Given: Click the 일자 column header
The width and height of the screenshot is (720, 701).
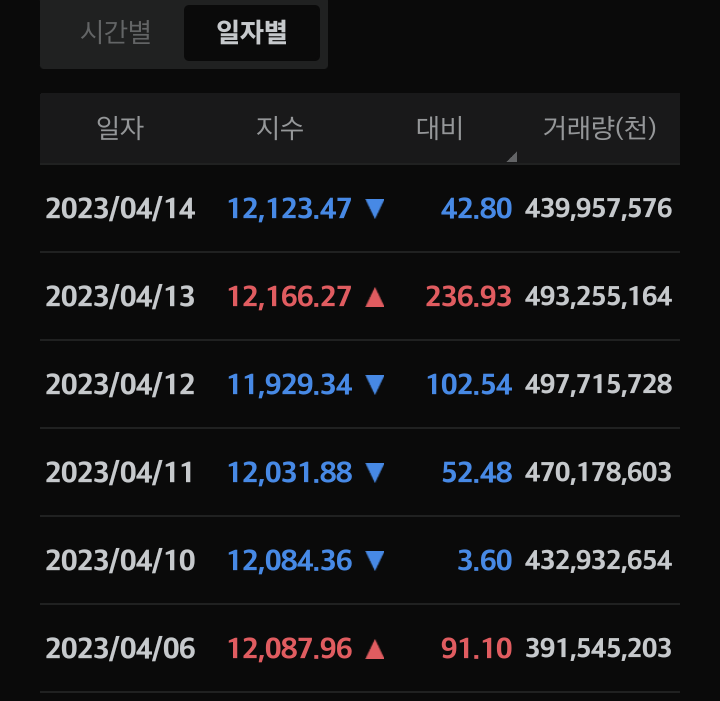Looking at the screenshot, I should [x=120, y=128].
